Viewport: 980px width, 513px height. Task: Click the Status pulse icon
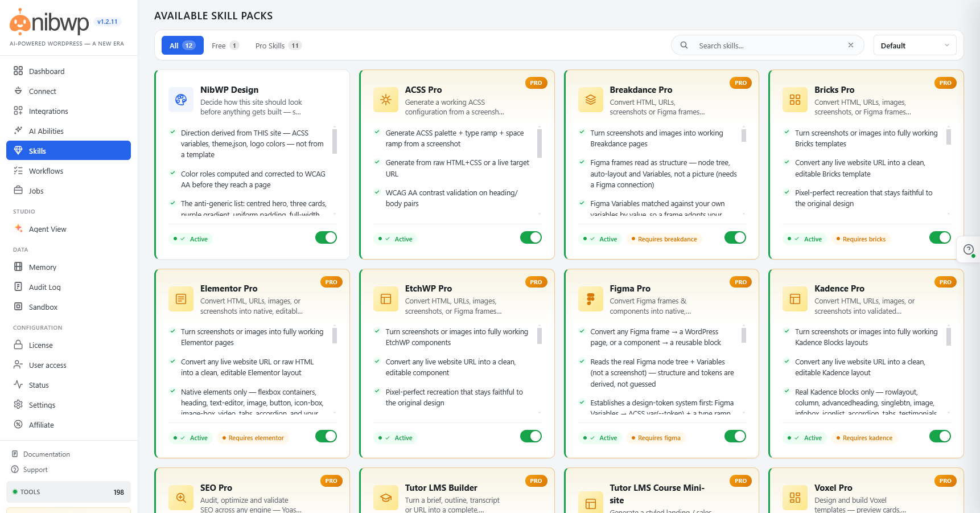pos(18,385)
